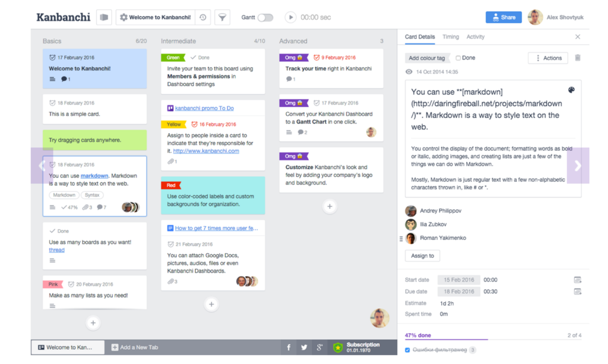Click due date field 18 Feb 2016
Screen dimensions: 608x364
(459, 292)
